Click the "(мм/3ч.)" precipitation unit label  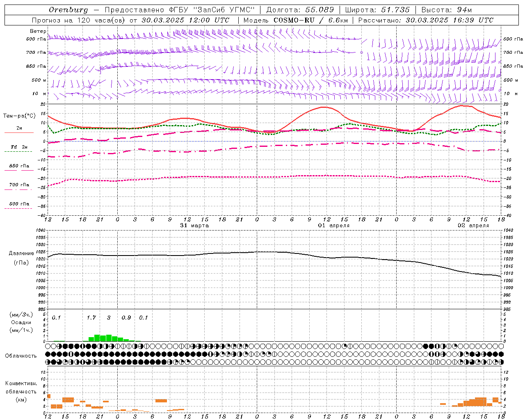pos(21,315)
